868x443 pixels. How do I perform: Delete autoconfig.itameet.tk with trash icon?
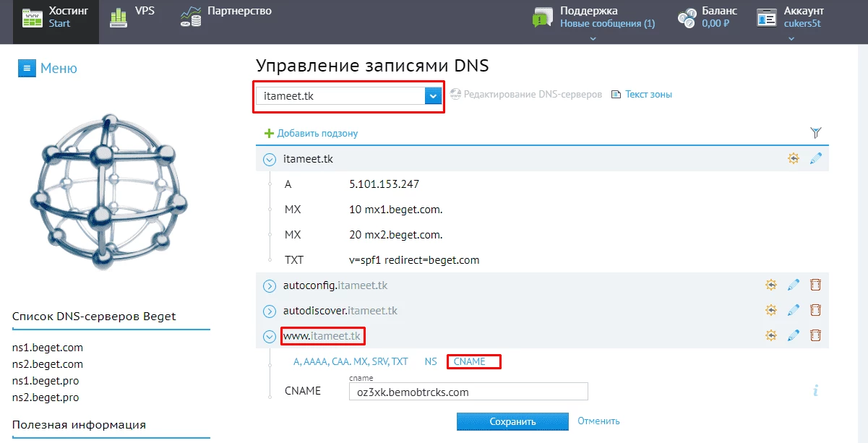click(x=815, y=285)
